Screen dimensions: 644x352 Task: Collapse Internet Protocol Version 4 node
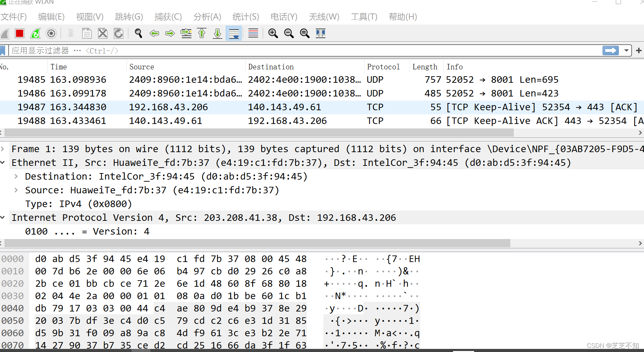point(3,217)
